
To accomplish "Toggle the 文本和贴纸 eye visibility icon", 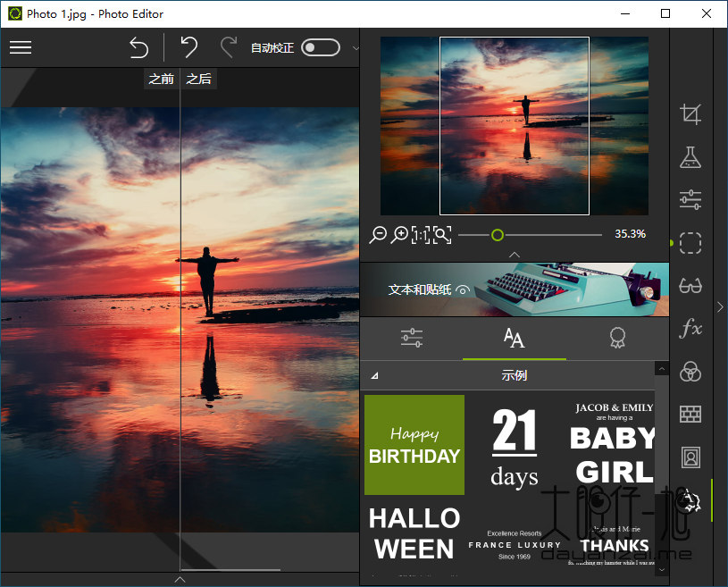I will coord(463,290).
